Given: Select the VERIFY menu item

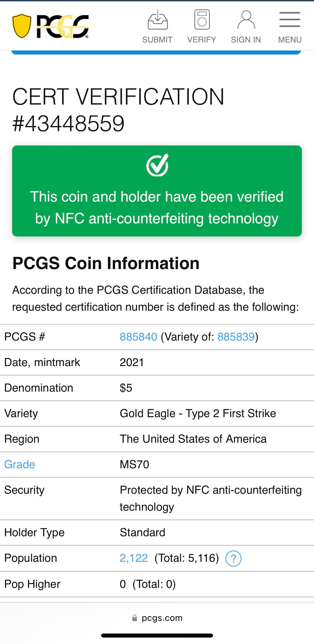Looking at the screenshot, I should point(202,40).
